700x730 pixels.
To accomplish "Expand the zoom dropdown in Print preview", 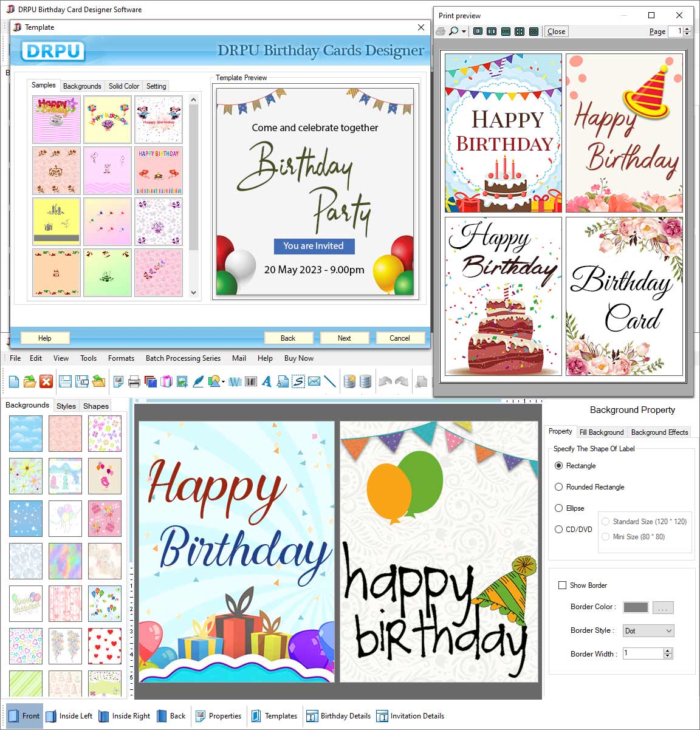I will pyautogui.click(x=464, y=32).
